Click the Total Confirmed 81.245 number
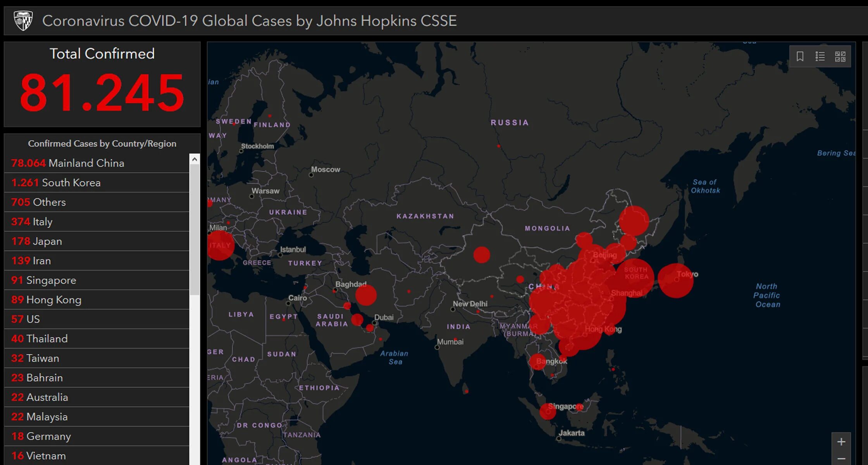Image resolution: width=868 pixels, height=465 pixels. (102, 93)
